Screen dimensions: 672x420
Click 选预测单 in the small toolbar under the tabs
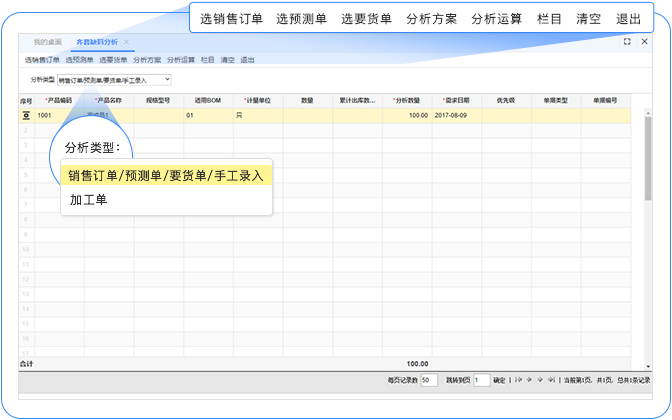tap(79, 60)
